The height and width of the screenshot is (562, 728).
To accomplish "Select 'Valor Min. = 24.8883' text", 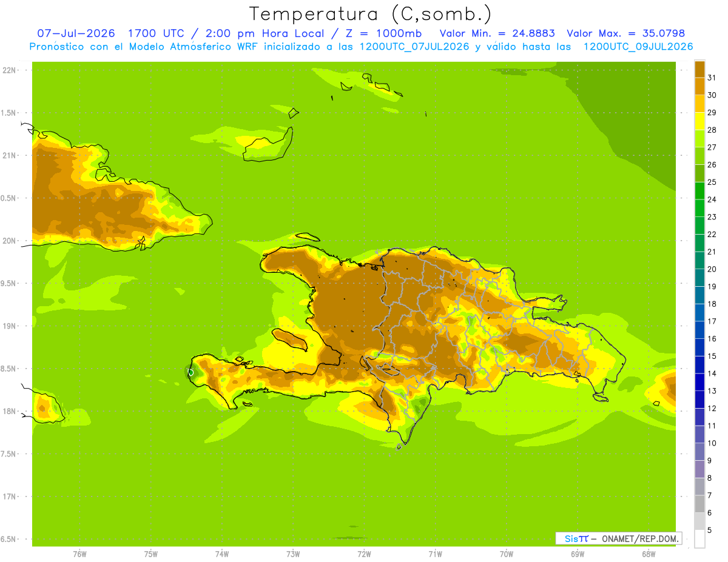I will 497,33.
